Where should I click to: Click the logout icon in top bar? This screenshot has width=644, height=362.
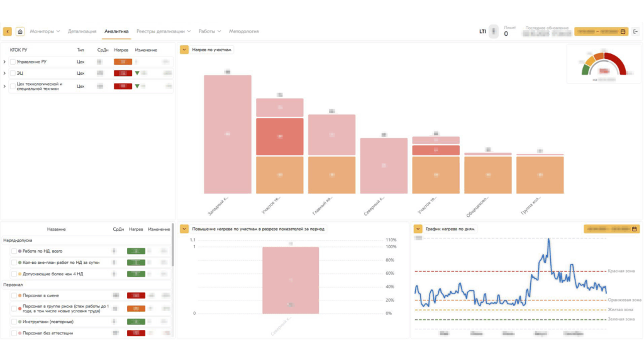(x=636, y=31)
